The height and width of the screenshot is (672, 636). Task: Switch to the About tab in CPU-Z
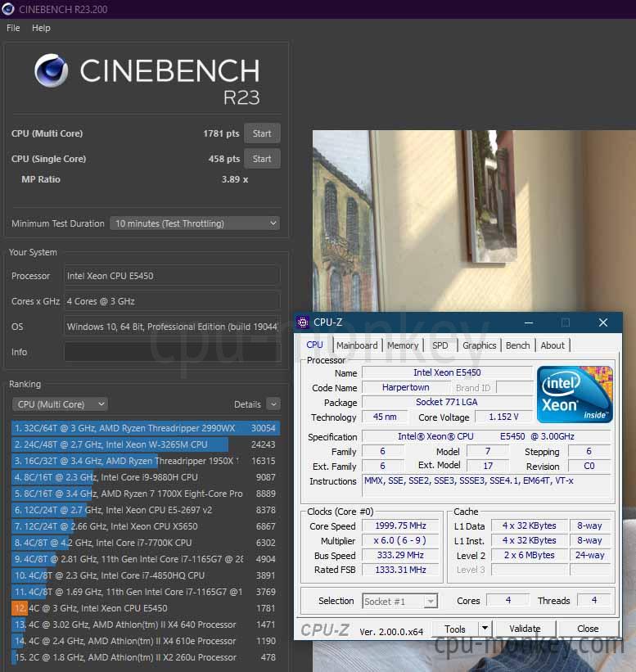coord(553,345)
